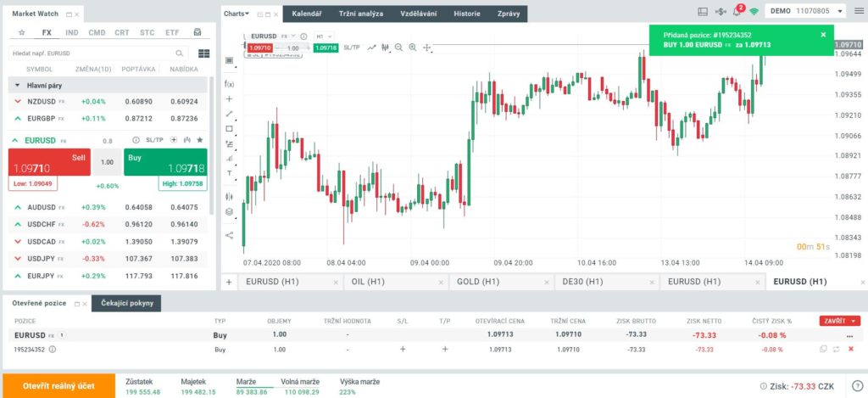The image size is (868, 398).
Task: Open the Zprávy tab
Action: point(509,14)
